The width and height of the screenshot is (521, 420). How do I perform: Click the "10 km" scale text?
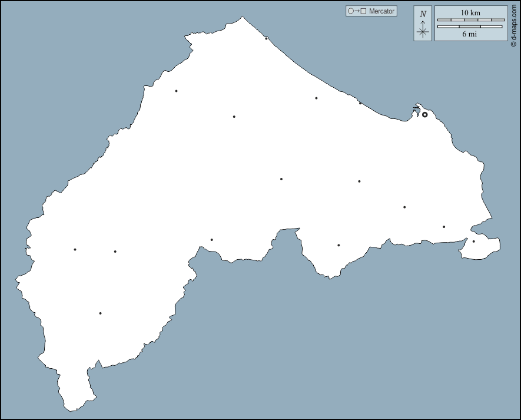(470, 12)
